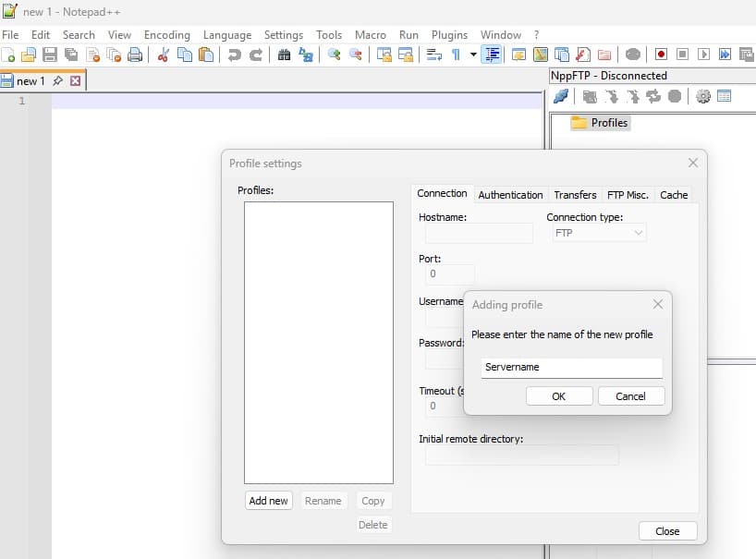Click the Servername profile name field
The height and width of the screenshot is (559, 756).
(x=571, y=368)
